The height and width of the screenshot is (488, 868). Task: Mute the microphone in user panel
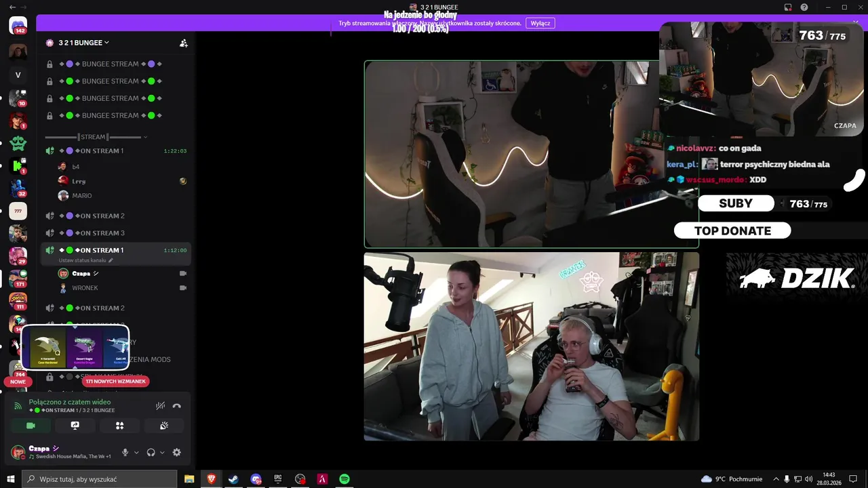pyautogui.click(x=125, y=452)
